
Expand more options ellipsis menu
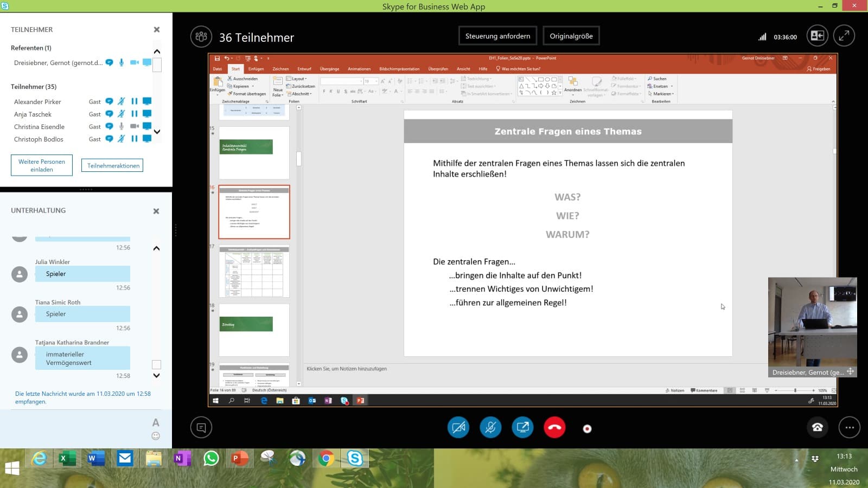click(850, 428)
